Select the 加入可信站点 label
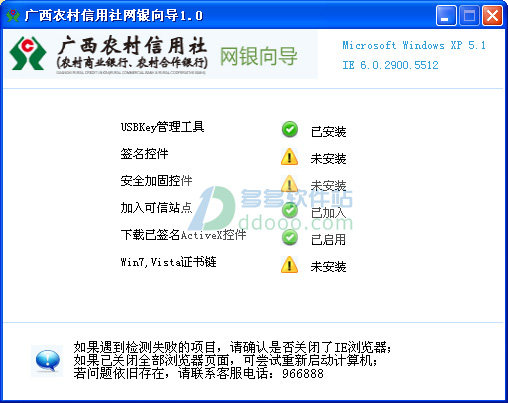The height and width of the screenshot is (403, 508). (x=156, y=208)
